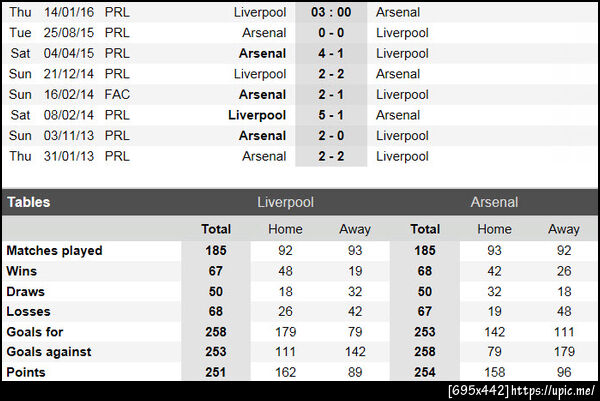Image resolution: width=600 pixels, height=401 pixels.
Task: Click the bold Liverpool name in 08/02/14 match
Action: click(257, 115)
